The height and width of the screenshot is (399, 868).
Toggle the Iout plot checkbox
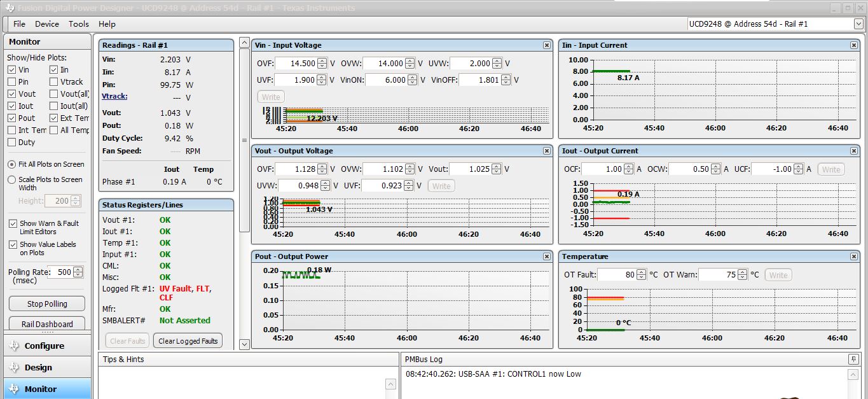(x=12, y=106)
